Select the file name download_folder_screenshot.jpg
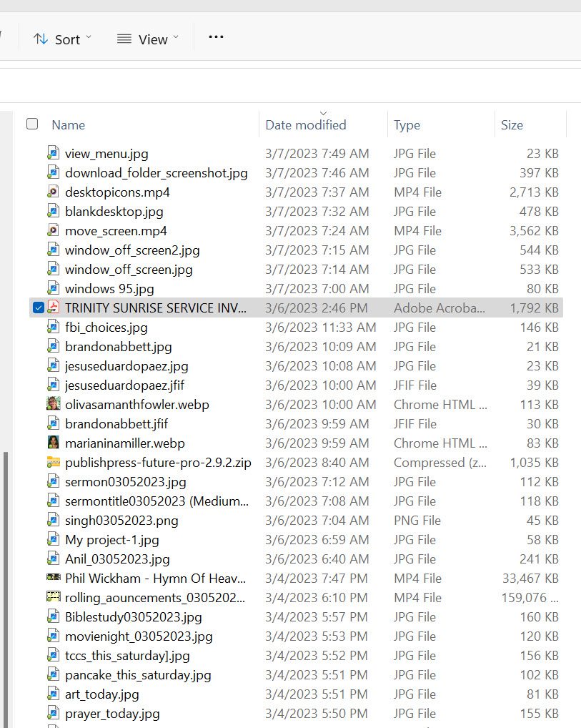The height and width of the screenshot is (728, 581). coord(157,173)
